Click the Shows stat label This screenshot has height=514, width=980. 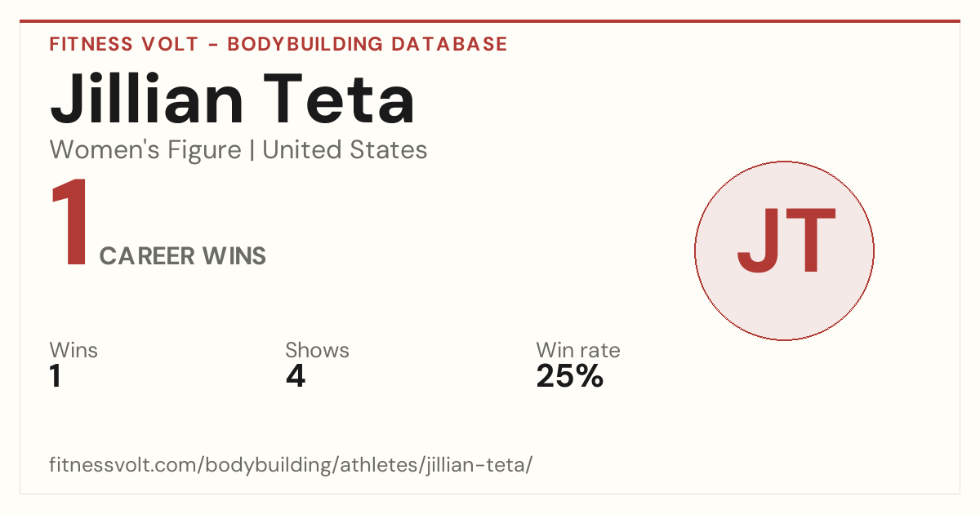tap(317, 351)
